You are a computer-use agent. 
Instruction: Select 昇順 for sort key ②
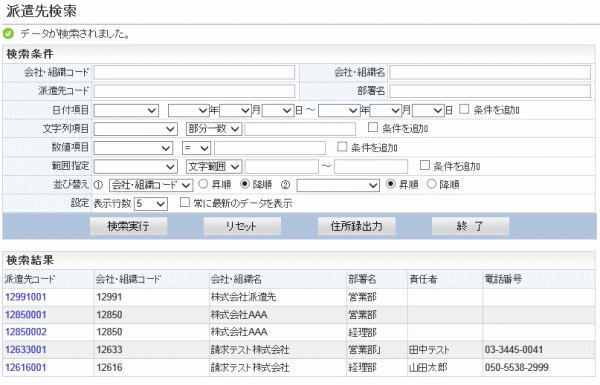click(391, 184)
